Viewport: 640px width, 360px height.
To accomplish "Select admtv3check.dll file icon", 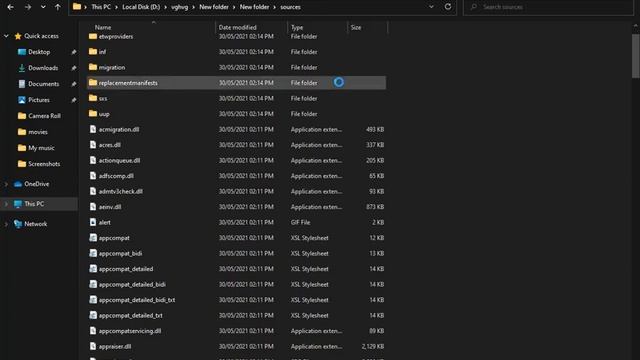I will 93,191.
